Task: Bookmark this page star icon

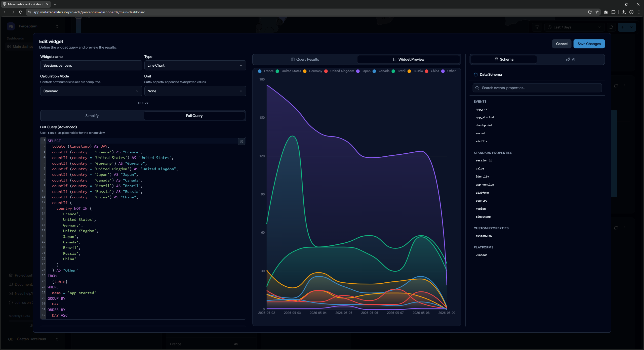Action: coord(597,12)
